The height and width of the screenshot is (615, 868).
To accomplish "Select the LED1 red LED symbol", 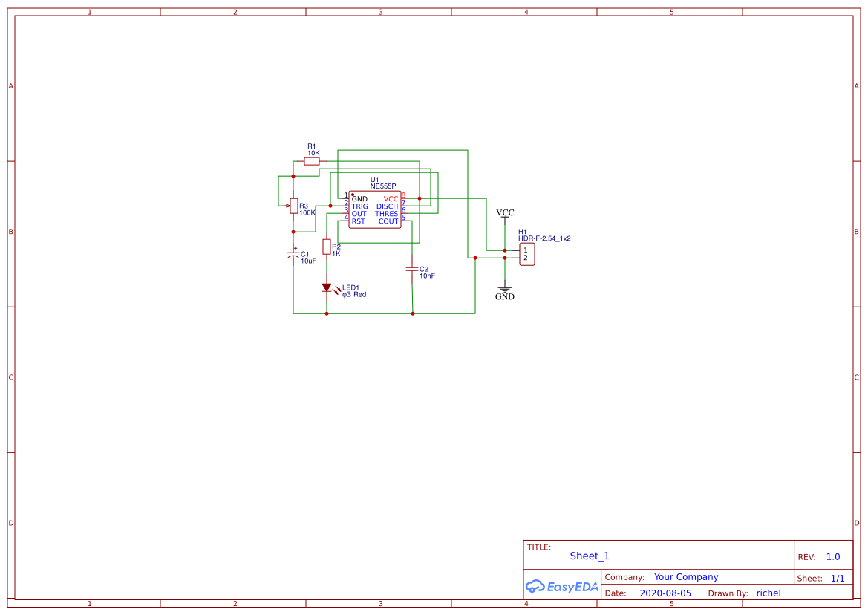I will [x=327, y=287].
